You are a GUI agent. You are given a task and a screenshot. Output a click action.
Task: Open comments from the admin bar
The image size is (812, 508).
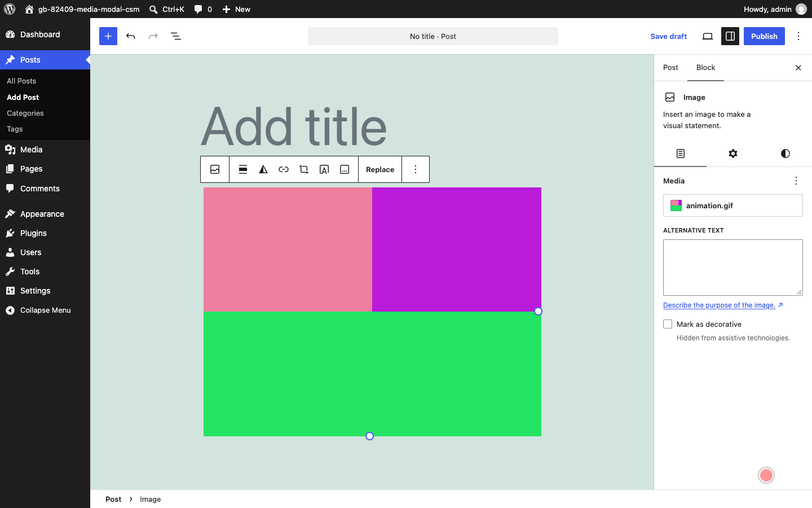point(203,9)
